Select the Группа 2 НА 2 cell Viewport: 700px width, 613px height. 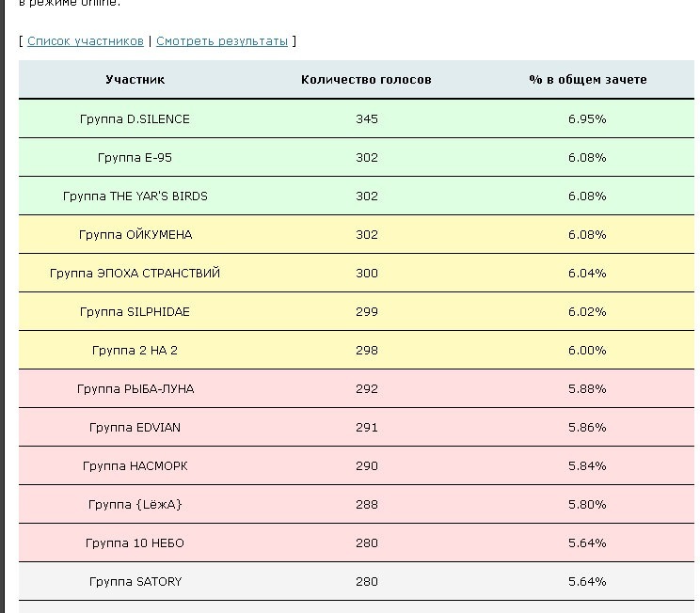135,351
